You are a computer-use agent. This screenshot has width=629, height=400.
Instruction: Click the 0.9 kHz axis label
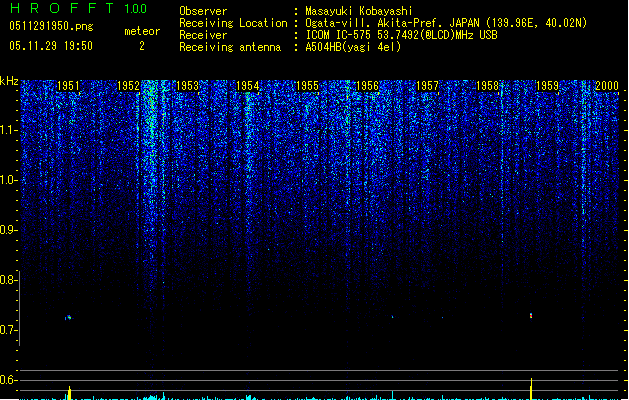point(9,230)
